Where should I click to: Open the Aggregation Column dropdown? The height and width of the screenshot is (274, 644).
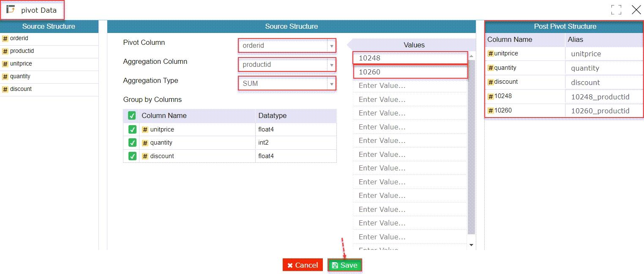point(331,64)
